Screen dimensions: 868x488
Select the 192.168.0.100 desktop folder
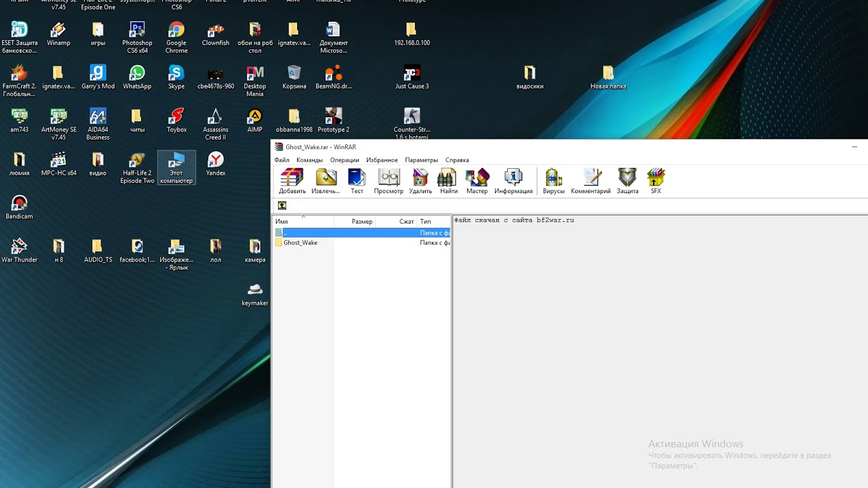[412, 34]
